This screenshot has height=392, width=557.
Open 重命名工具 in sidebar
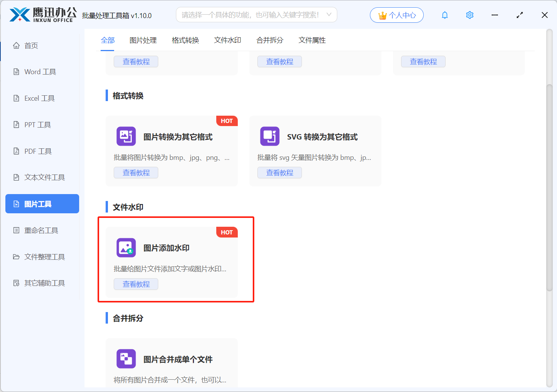point(42,231)
